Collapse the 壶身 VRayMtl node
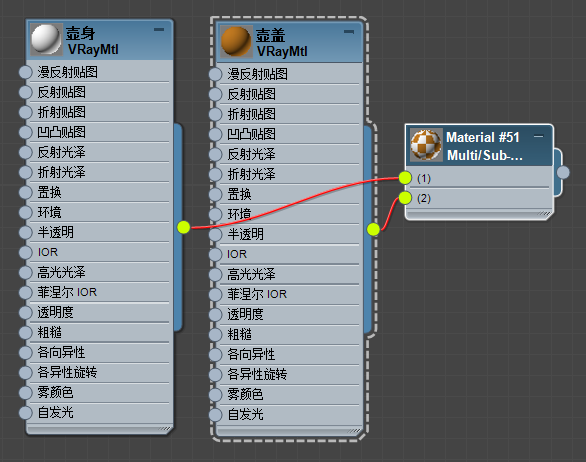 coord(159,30)
